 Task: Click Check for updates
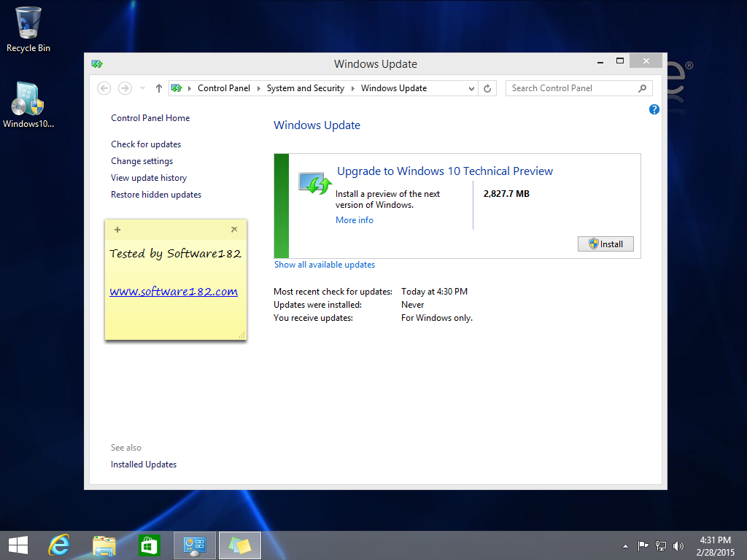click(x=146, y=144)
